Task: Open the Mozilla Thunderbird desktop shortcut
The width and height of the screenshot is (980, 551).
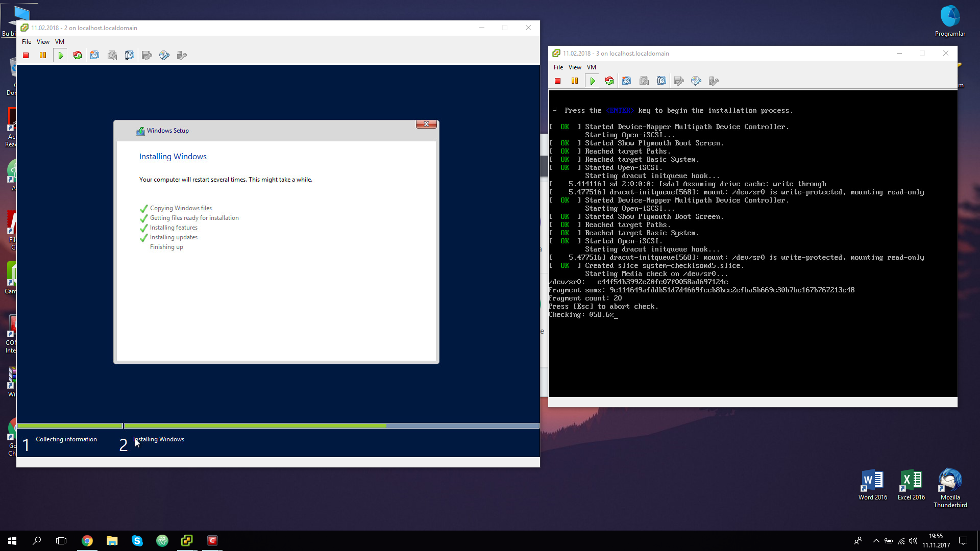Action: (950, 488)
